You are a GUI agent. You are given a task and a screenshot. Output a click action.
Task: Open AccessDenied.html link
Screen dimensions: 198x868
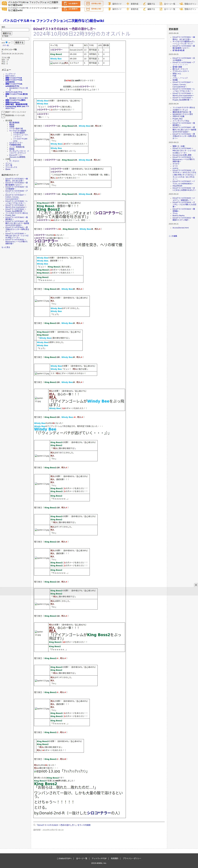point(181,228)
